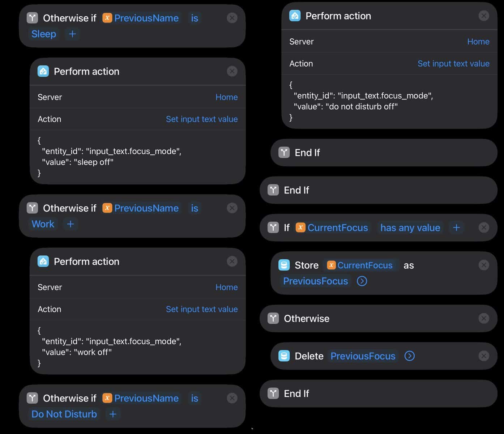The width and height of the screenshot is (504, 434).
Task: Add condition next to Sleep value
Action: (x=72, y=34)
